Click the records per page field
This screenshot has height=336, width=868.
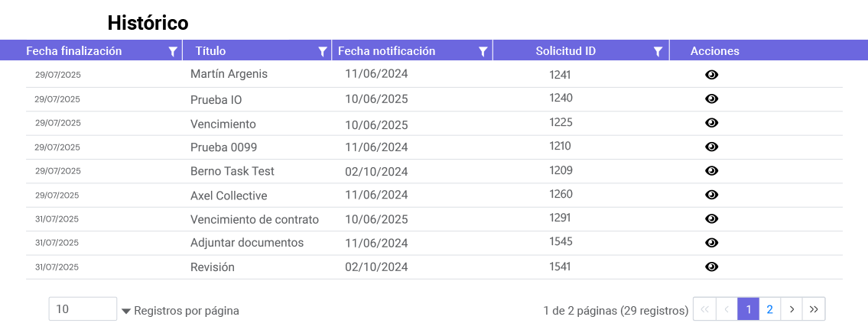tap(83, 309)
